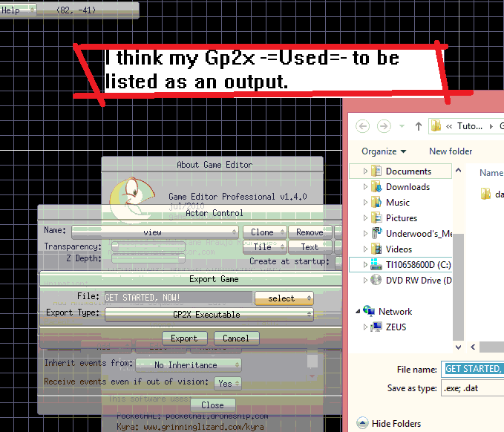Select Underwood's_Me device in the tree
The image size is (504, 432).
coord(419,233)
